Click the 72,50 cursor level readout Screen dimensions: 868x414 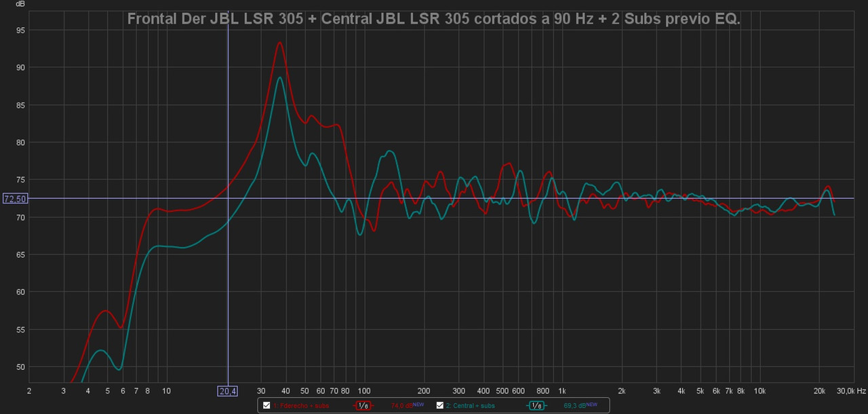coord(15,199)
